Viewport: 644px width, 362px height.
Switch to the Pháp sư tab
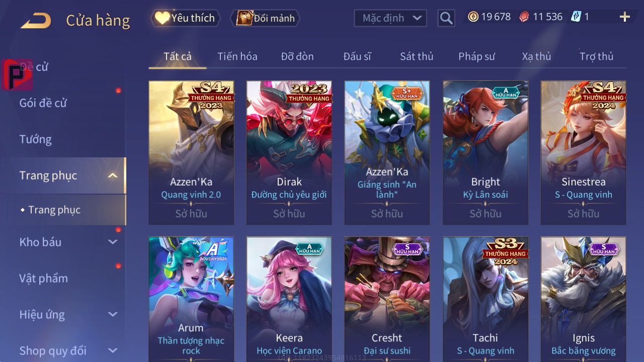tap(476, 56)
